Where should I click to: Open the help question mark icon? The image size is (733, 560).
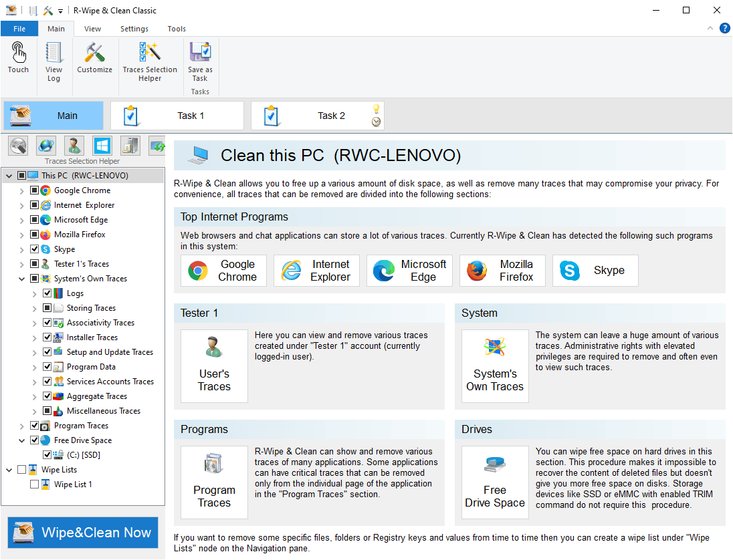(x=724, y=29)
